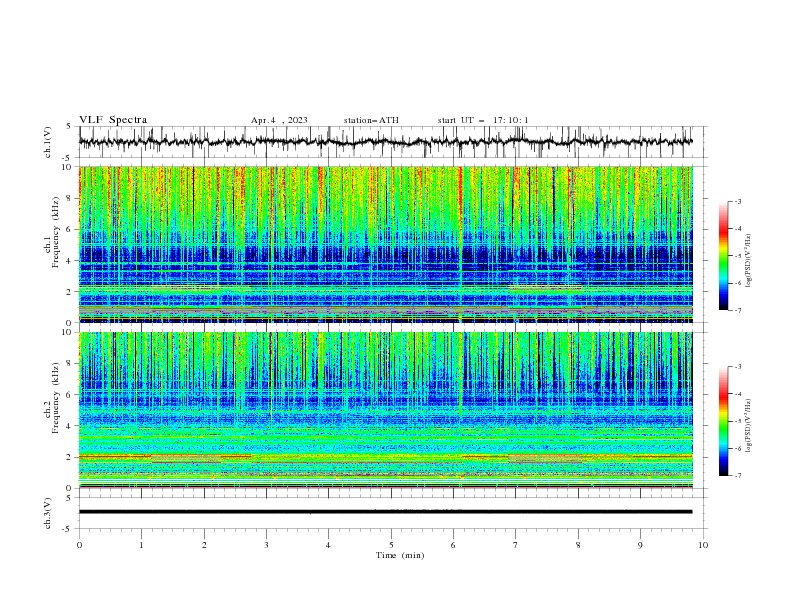Click the ch.1 color scale "log(PSD)(V²/Hz)" label
This screenshot has height=612, width=792.
(749, 261)
